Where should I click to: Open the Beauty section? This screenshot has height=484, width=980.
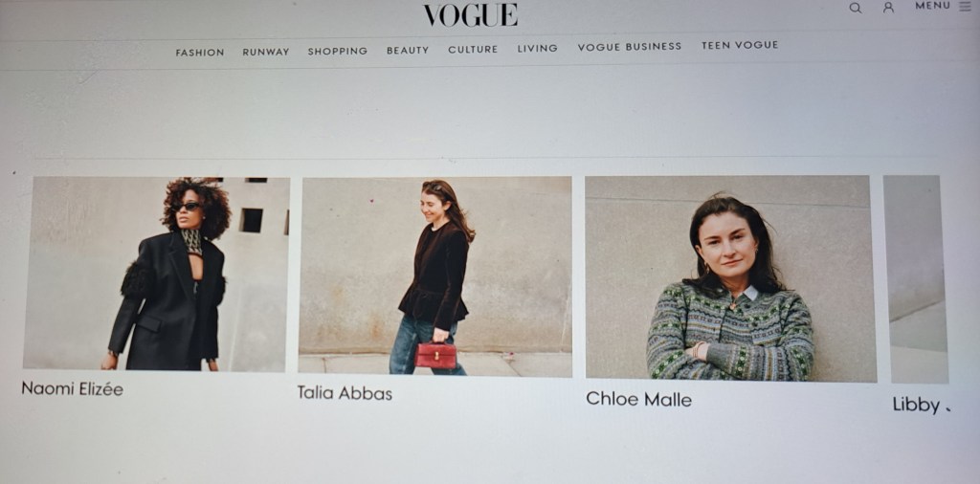coord(408,50)
